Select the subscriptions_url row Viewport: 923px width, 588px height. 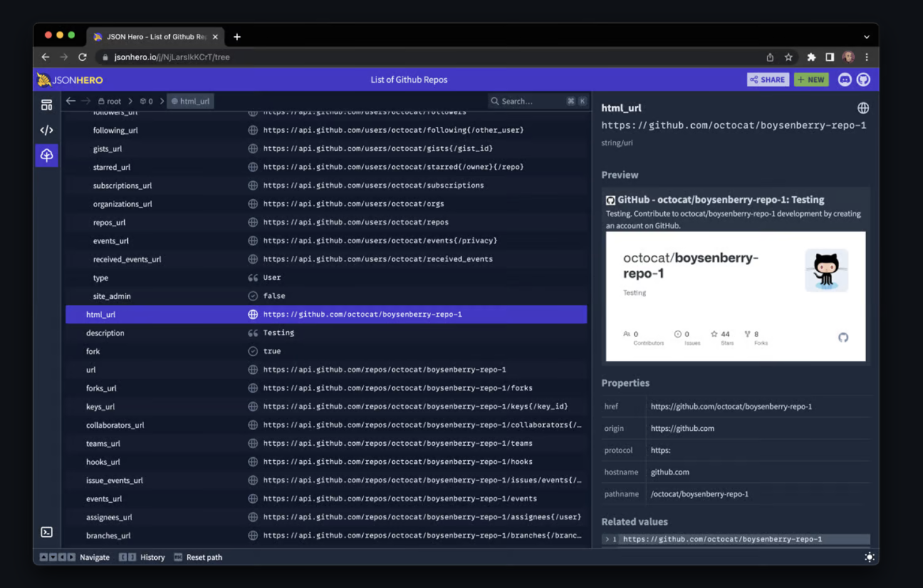click(x=326, y=185)
